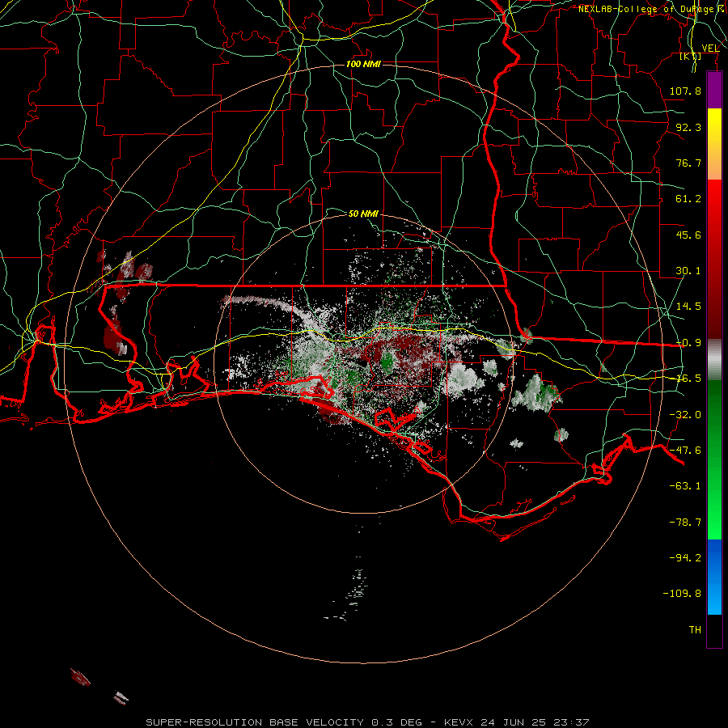728x728 pixels.
Task: Click the [KT] units label
Action: 691,57
